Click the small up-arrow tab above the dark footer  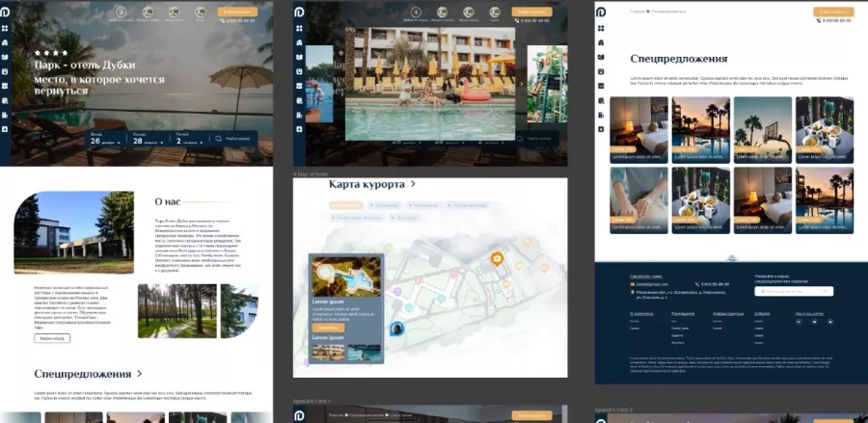coord(730,258)
